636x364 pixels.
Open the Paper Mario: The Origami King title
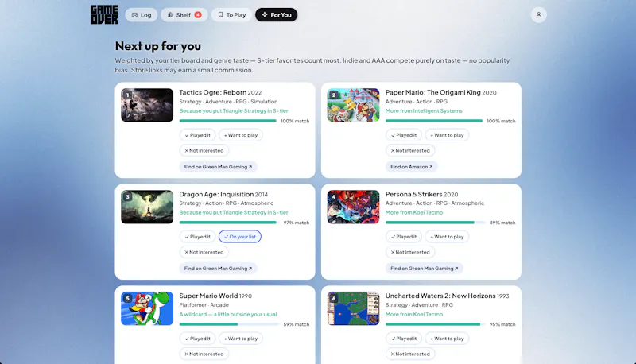(x=432, y=92)
